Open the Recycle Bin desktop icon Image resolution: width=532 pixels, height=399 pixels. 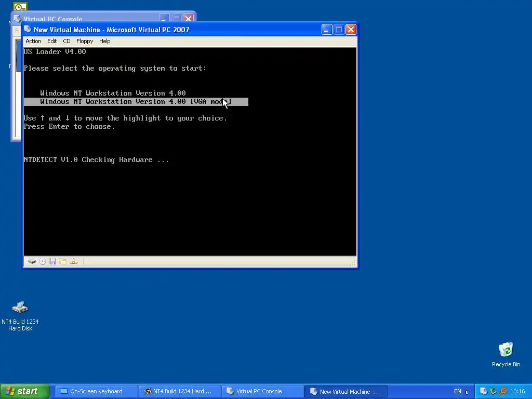click(x=506, y=354)
